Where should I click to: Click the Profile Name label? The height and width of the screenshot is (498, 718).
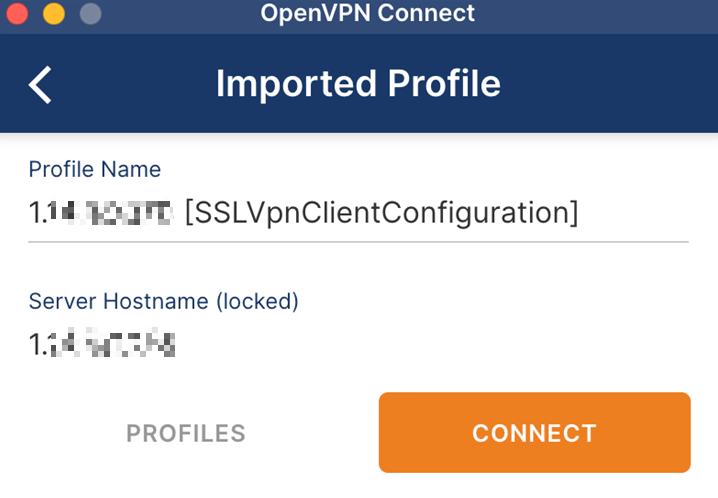[x=95, y=169]
